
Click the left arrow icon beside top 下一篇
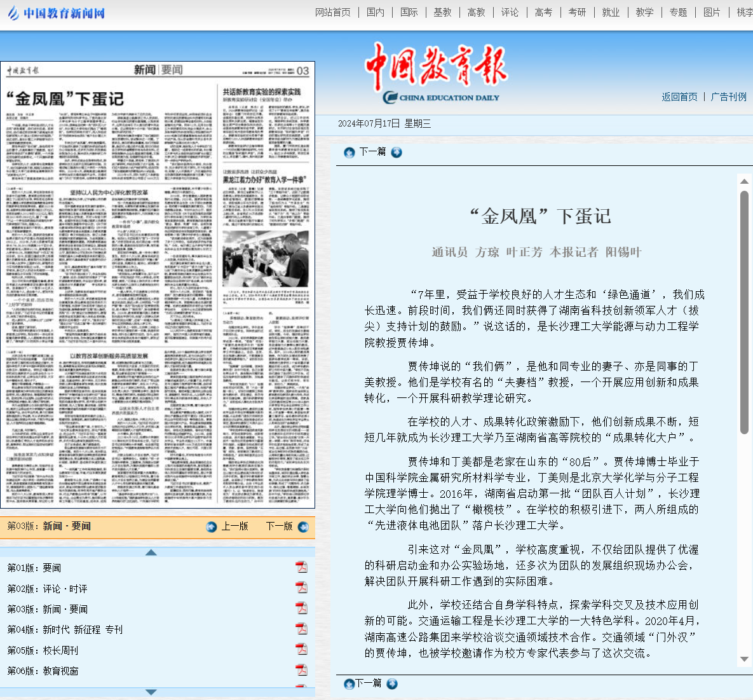pyautogui.click(x=349, y=153)
